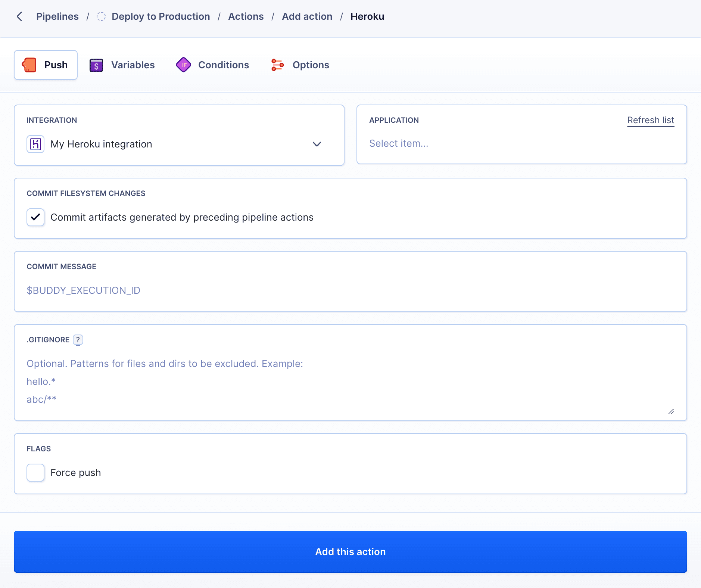Image resolution: width=701 pixels, height=588 pixels.
Task: Click the Refresh list link
Action: tap(650, 120)
